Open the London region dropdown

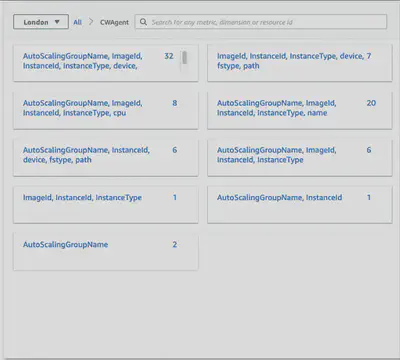(x=41, y=22)
